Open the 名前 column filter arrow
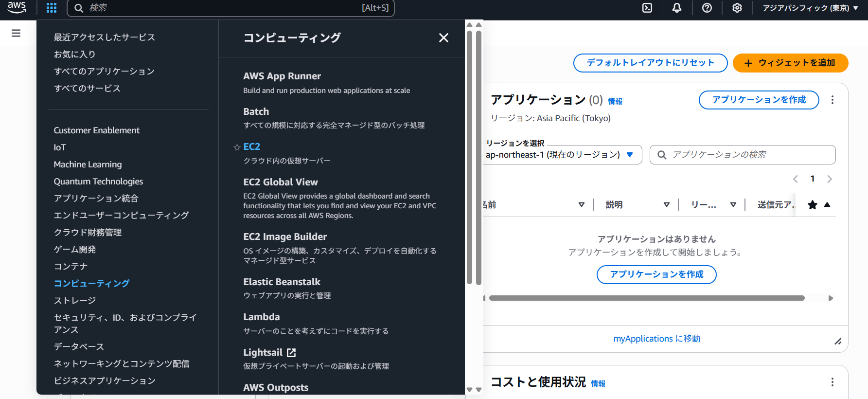 tap(582, 205)
